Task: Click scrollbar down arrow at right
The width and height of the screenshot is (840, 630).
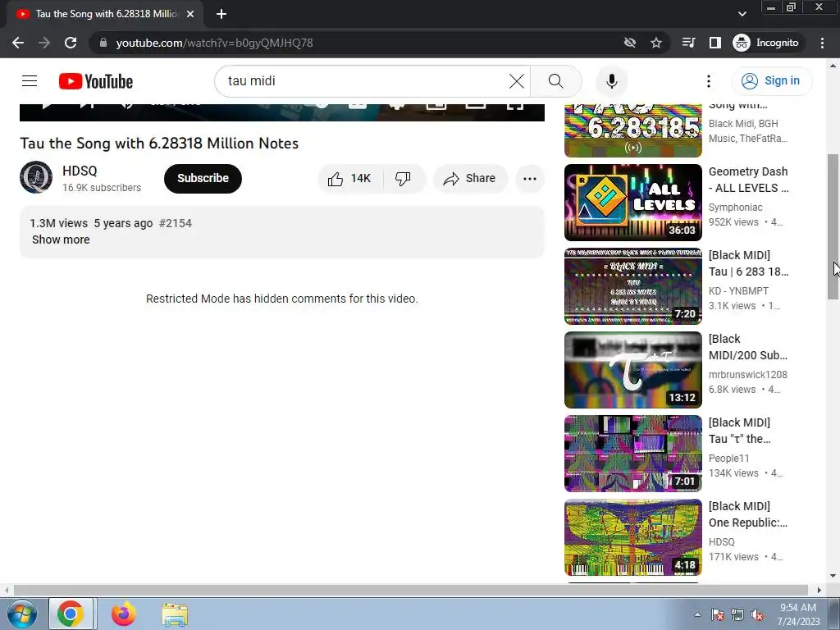Action: pyautogui.click(x=833, y=577)
